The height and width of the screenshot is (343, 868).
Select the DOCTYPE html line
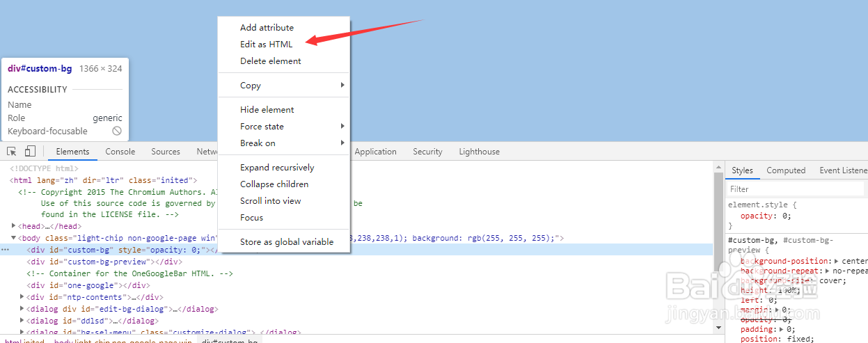(x=44, y=168)
